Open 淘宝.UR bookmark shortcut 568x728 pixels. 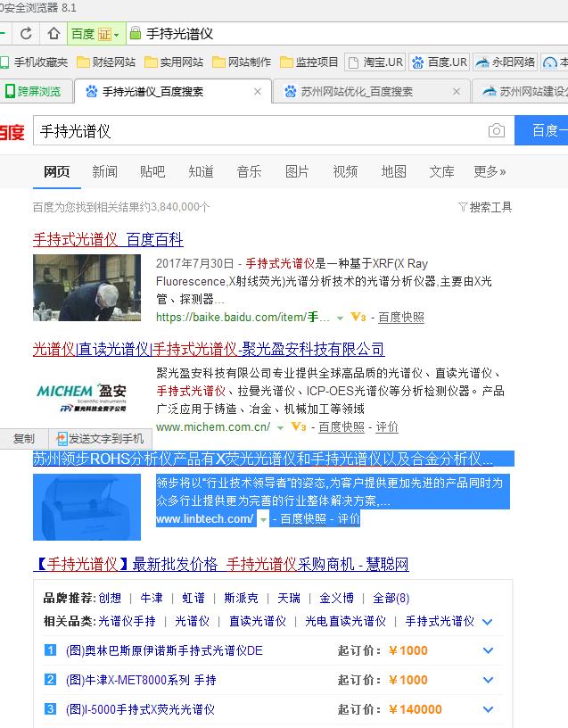[x=376, y=62]
